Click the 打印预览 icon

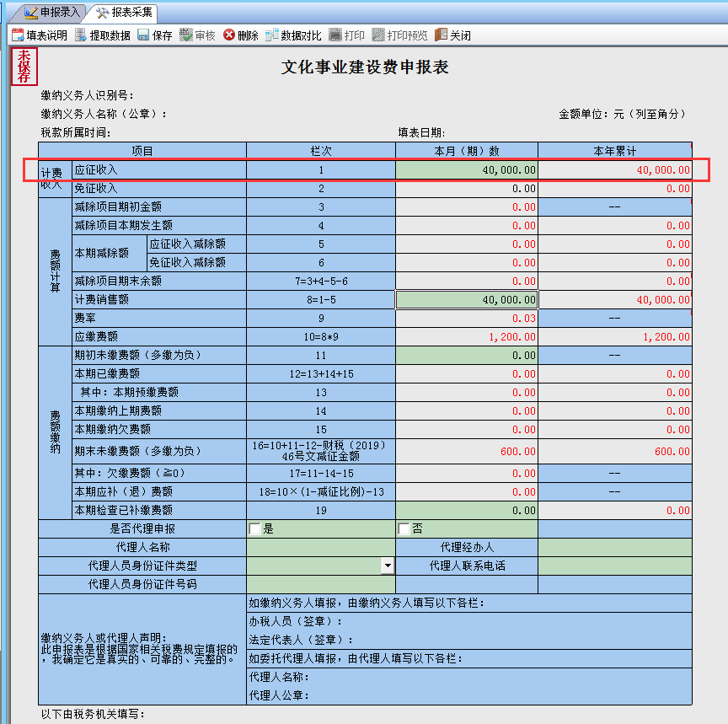[378, 35]
